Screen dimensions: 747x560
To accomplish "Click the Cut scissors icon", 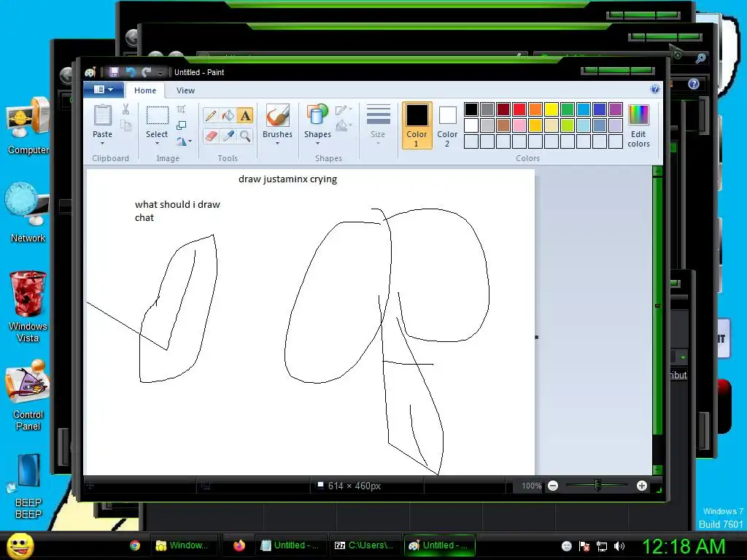I will [x=125, y=109].
